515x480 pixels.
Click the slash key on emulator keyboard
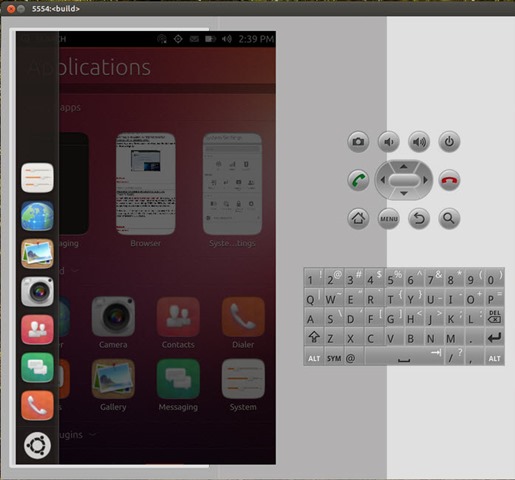[x=454, y=357]
